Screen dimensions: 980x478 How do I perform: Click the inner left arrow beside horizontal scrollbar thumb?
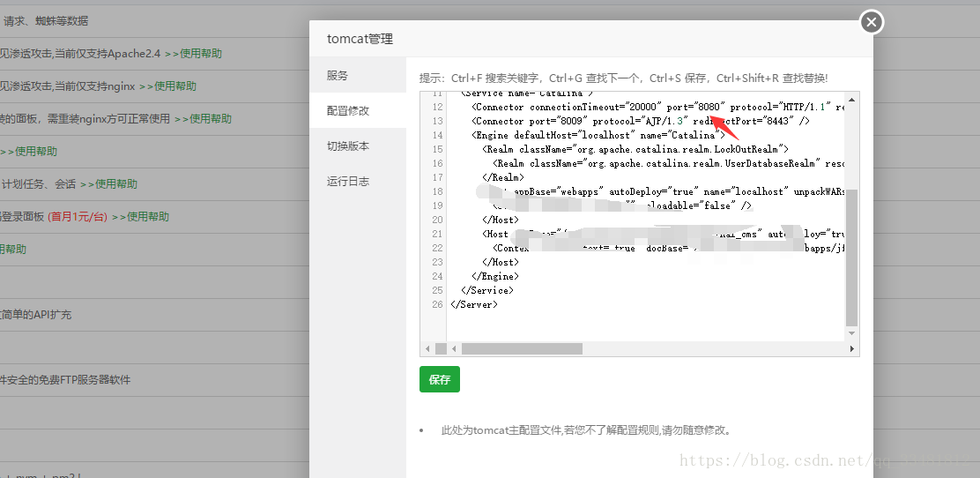point(455,348)
